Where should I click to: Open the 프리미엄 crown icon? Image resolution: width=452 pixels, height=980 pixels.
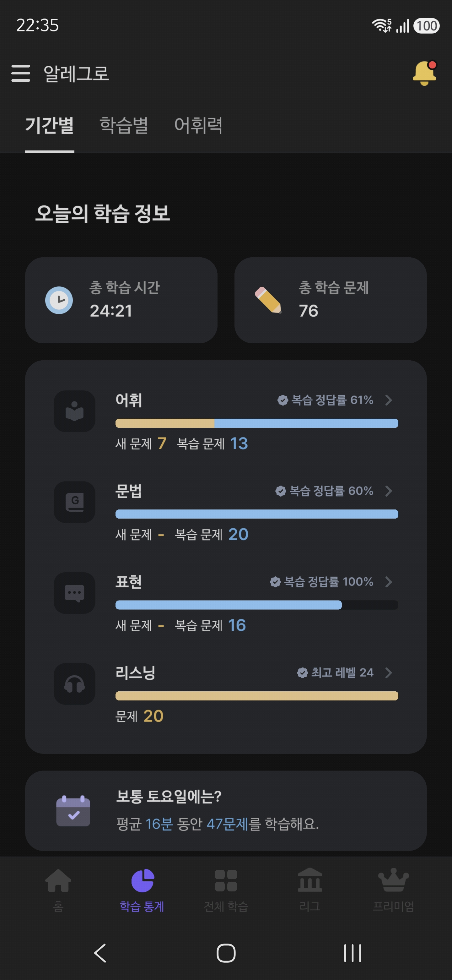pos(393,880)
